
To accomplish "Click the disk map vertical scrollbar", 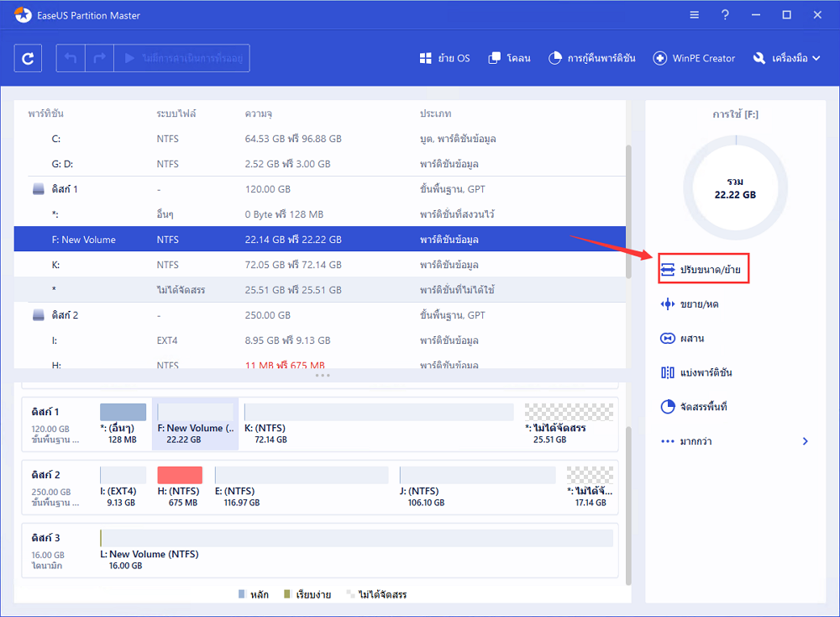I will coord(628,505).
